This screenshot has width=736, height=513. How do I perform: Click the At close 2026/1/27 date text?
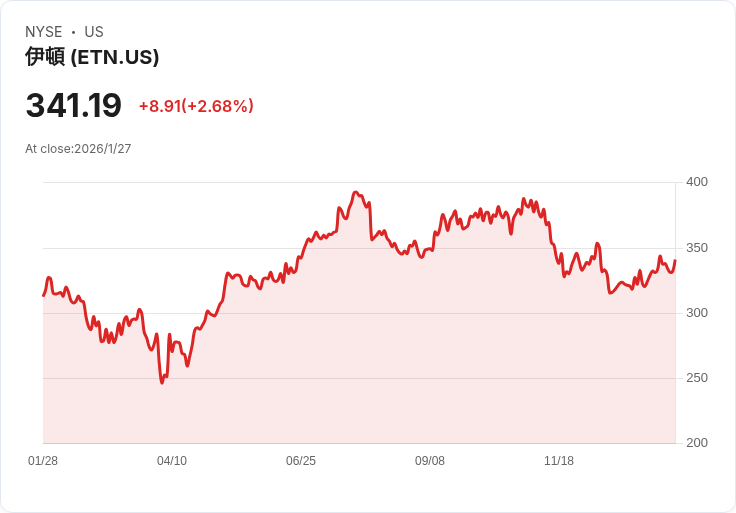coord(78,149)
